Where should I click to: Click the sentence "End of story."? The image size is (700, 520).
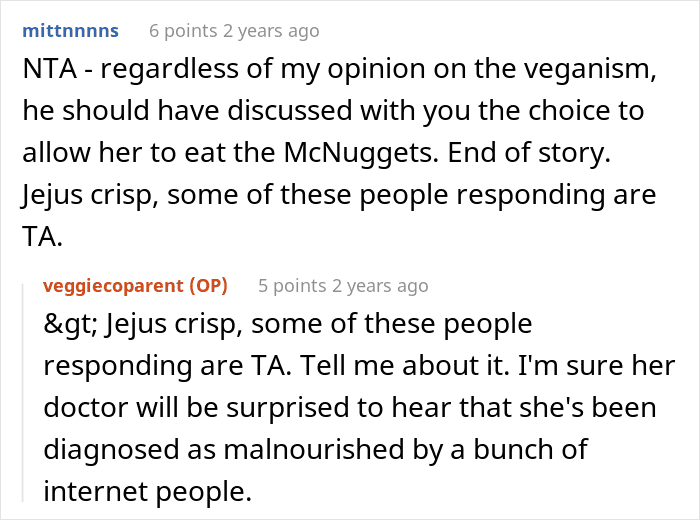pos(529,153)
